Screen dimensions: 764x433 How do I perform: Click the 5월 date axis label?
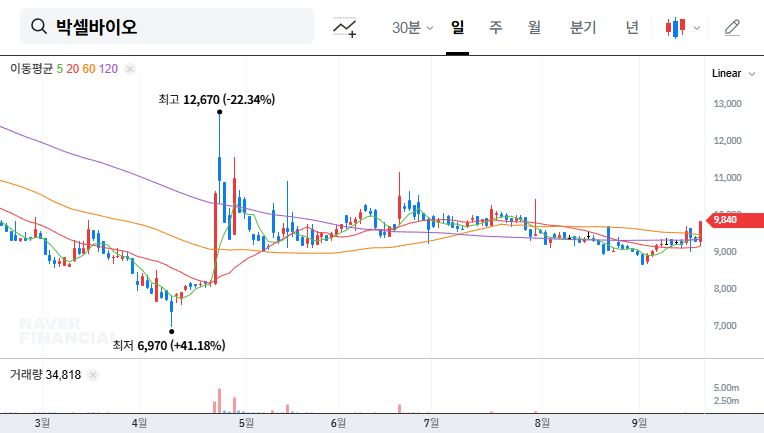[246, 423]
